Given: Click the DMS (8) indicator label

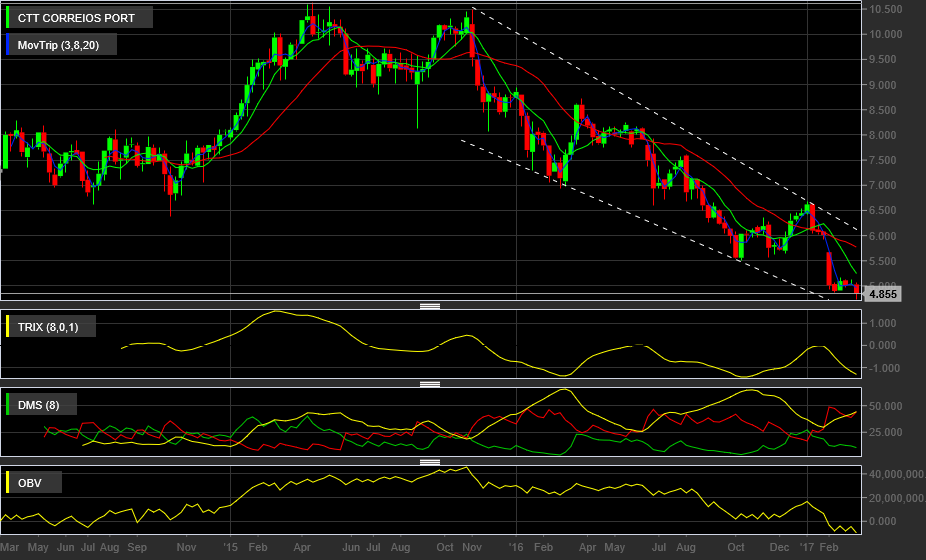Looking at the screenshot, I should [x=41, y=405].
